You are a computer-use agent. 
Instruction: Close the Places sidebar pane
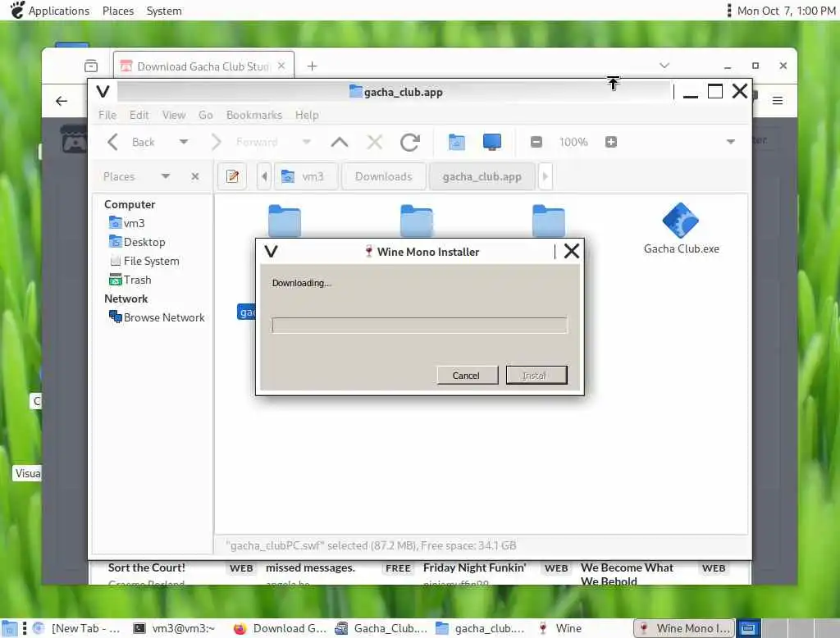(x=195, y=176)
